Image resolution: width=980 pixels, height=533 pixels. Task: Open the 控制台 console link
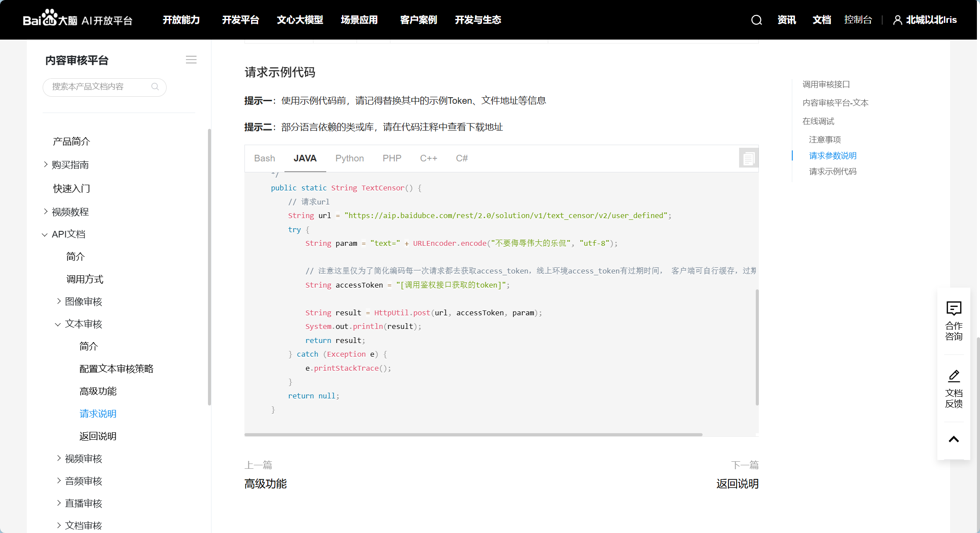click(858, 20)
